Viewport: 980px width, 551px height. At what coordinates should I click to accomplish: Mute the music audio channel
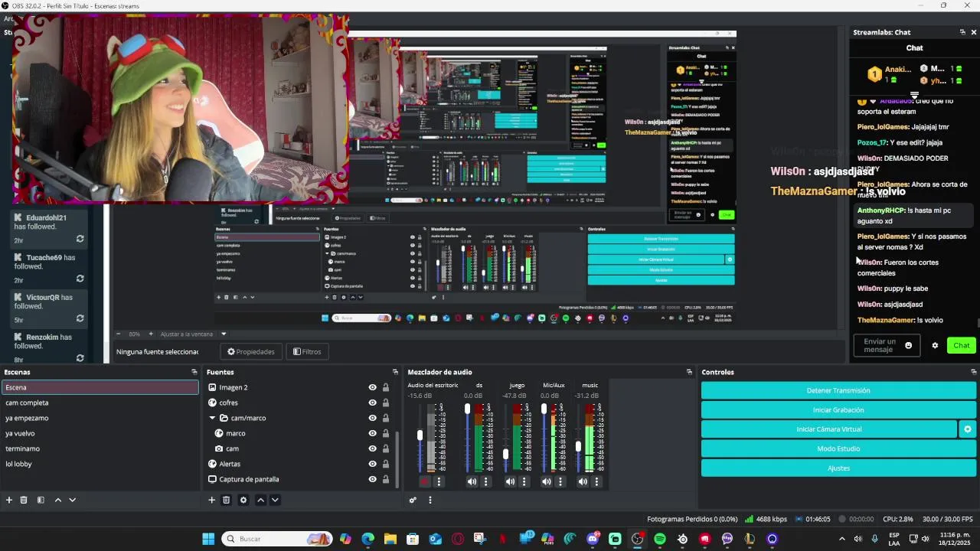pyautogui.click(x=583, y=481)
